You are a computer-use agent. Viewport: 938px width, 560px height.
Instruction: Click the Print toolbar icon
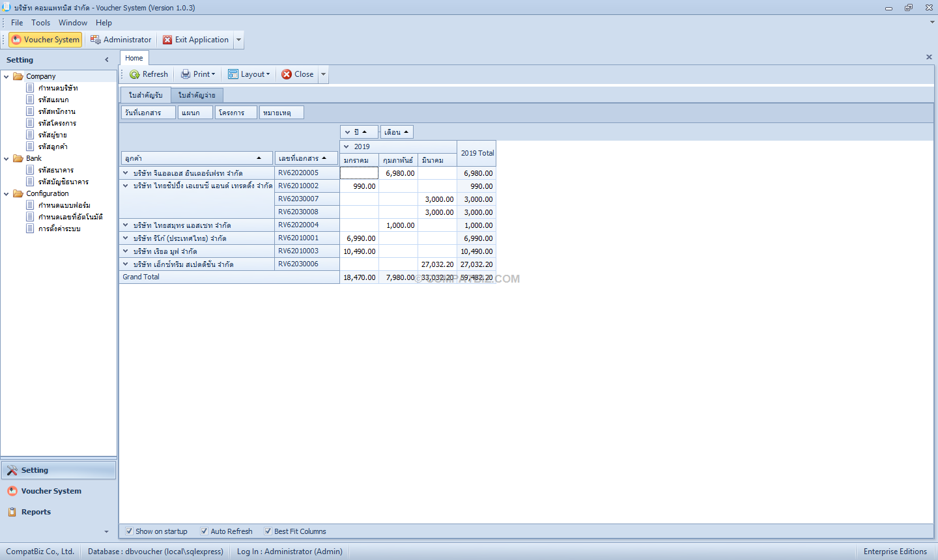186,74
